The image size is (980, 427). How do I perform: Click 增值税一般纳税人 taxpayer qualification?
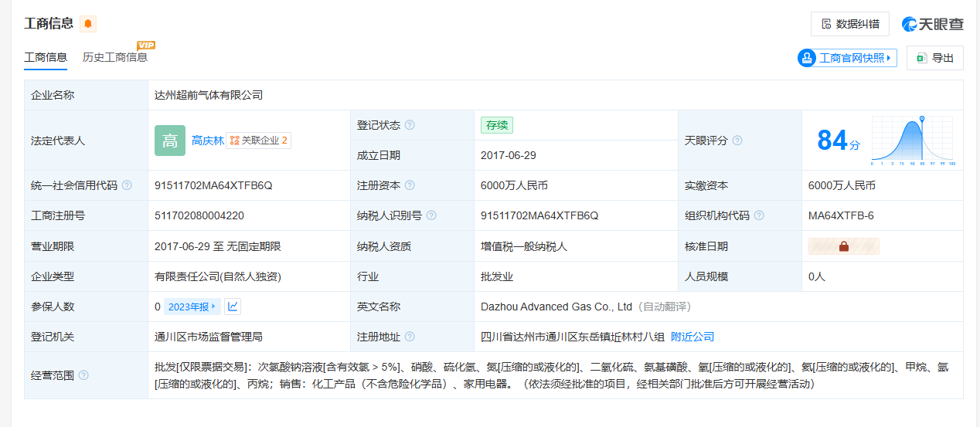(524, 246)
